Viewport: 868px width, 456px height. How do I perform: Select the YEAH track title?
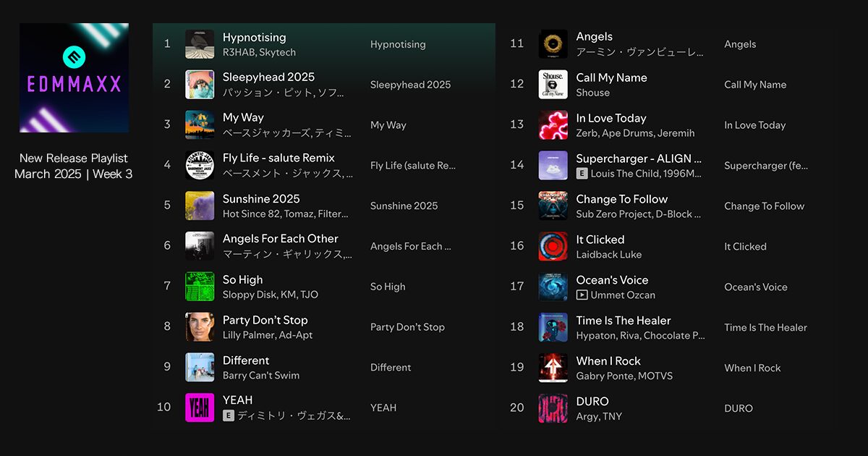(x=238, y=400)
